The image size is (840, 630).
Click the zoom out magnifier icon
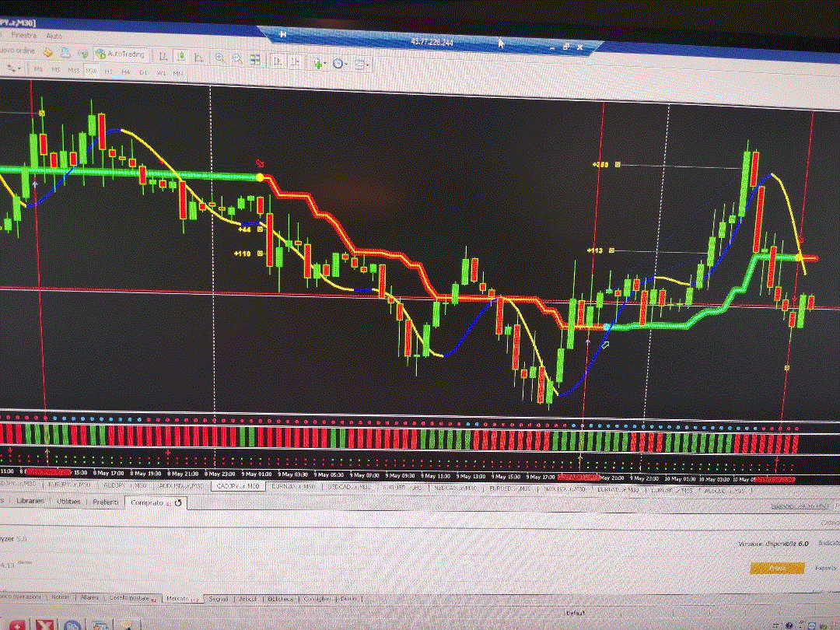236,58
